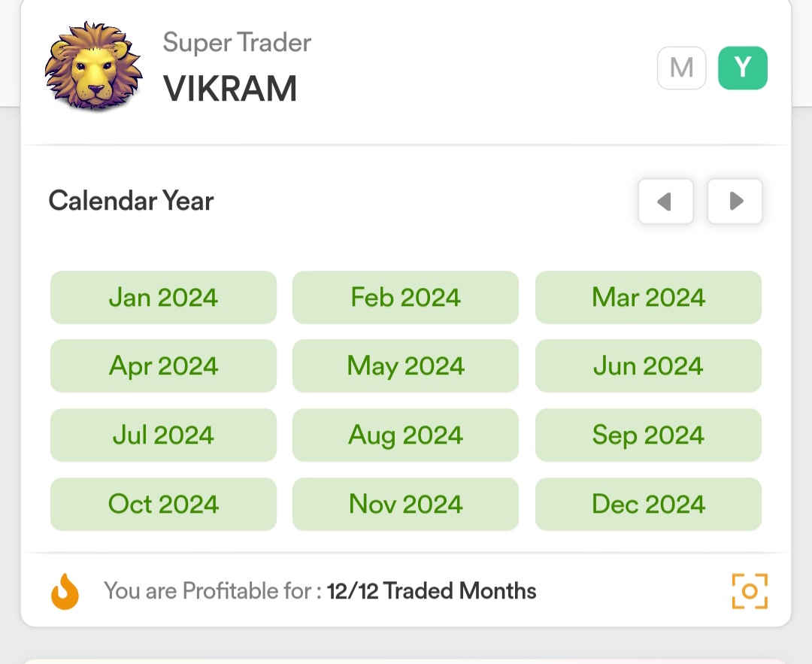Image resolution: width=812 pixels, height=664 pixels.
Task: Open the screenshot capture icon
Action: [750, 591]
